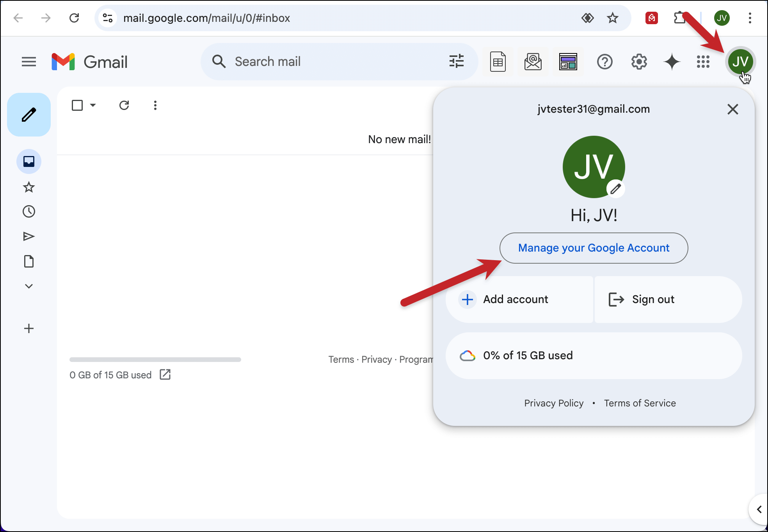The width and height of the screenshot is (768, 532).
Task: Open the red mail extension icon
Action: tap(652, 18)
